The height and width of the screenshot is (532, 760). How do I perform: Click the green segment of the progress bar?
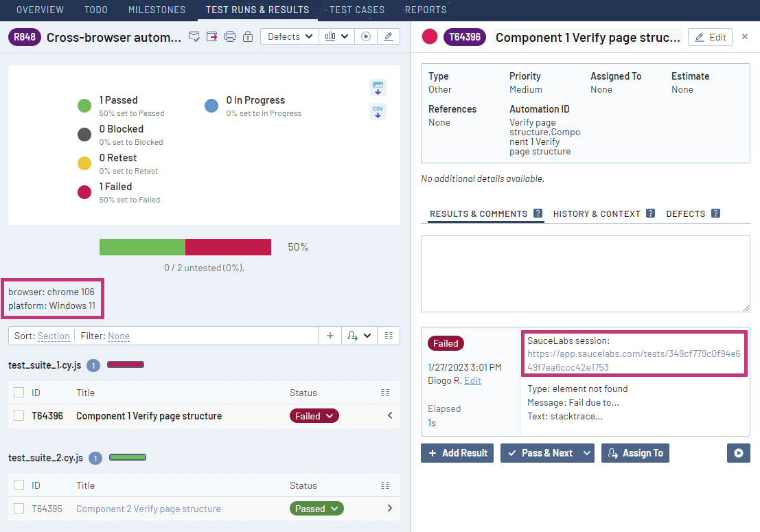[141, 246]
